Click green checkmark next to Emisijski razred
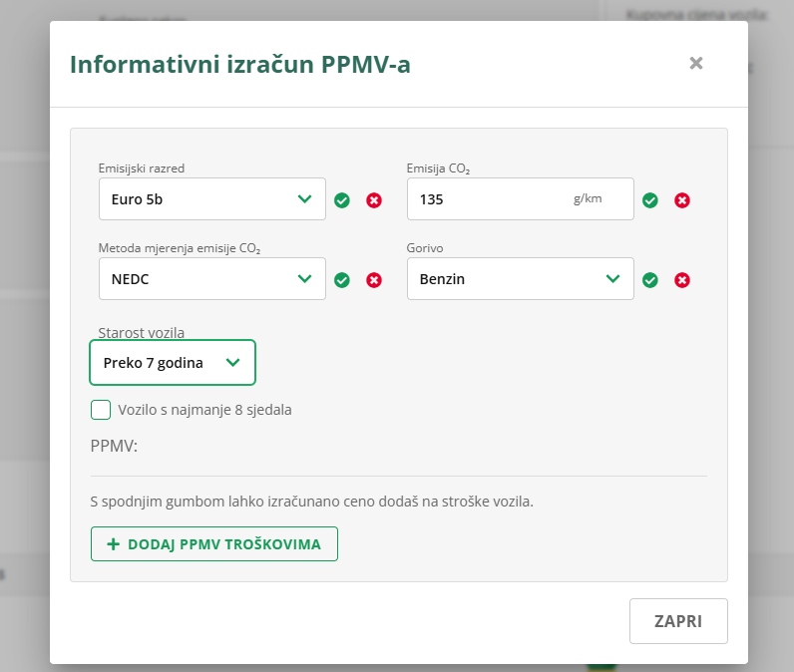This screenshot has width=794, height=672. 342,200
